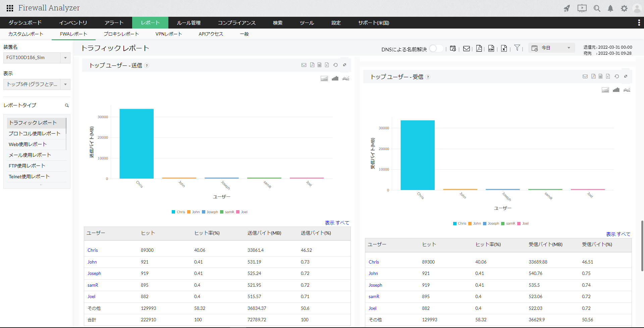Go to the コンプライアンス menu tab

tap(236, 23)
